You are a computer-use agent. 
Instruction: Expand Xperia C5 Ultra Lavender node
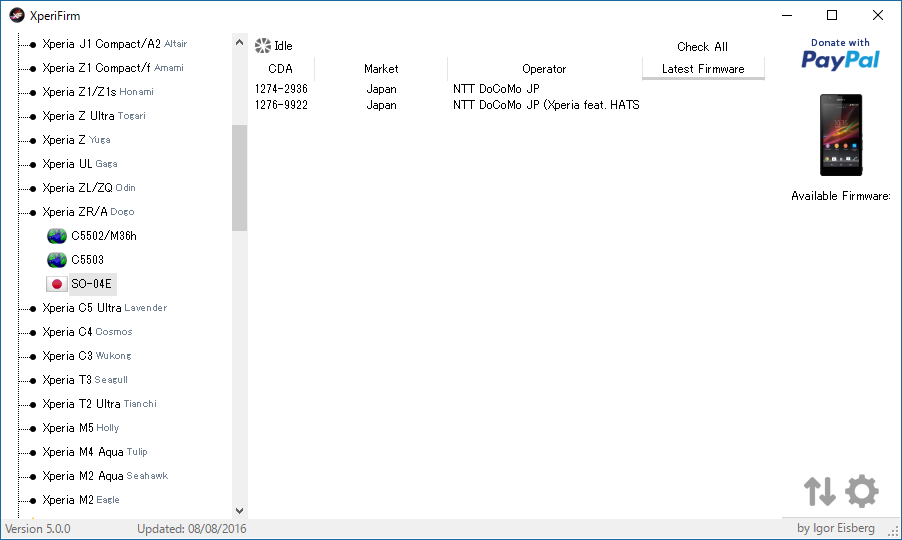(32, 309)
